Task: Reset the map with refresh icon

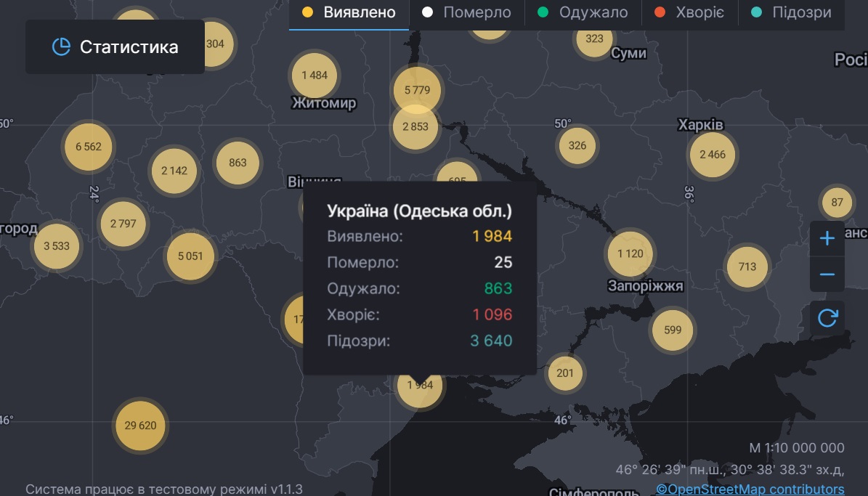Action: coord(827,318)
